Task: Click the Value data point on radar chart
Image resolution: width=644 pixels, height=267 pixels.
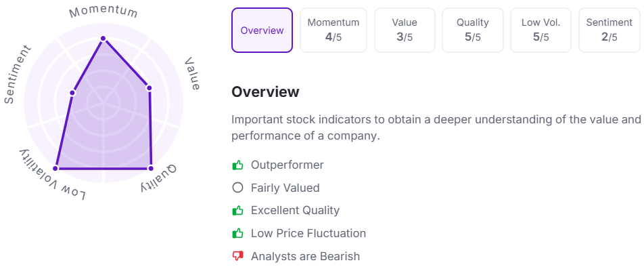Action: point(149,87)
